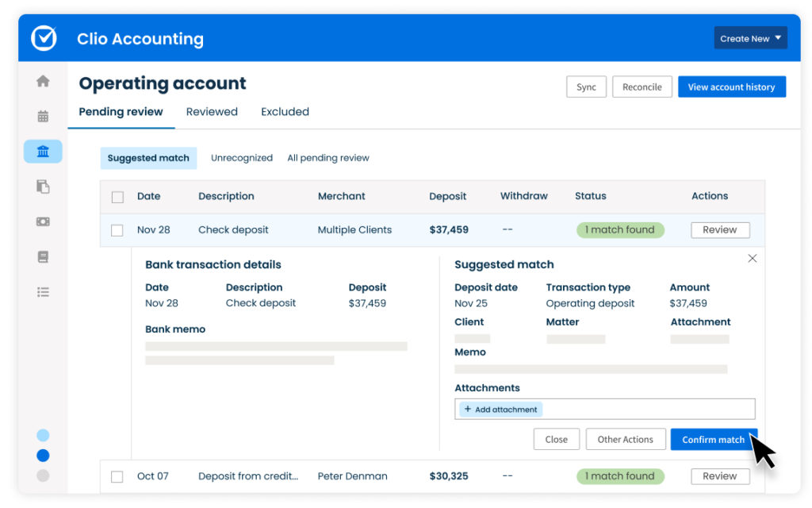Collapse the Bank transaction details panel
This screenshot has height=508, width=812.
752,258
